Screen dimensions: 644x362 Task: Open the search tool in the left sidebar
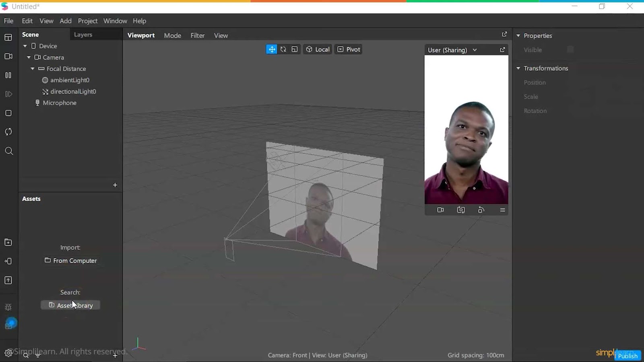(8, 151)
